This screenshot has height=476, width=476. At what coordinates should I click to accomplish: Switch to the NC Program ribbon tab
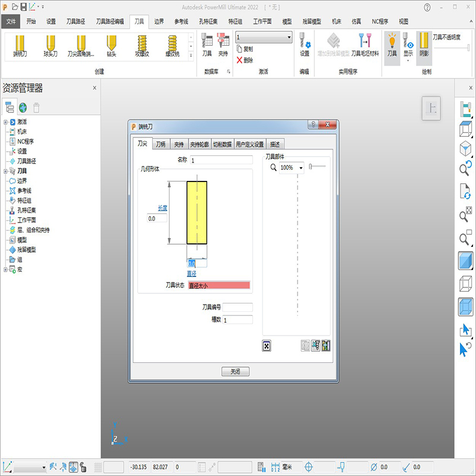tap(380, 21)
